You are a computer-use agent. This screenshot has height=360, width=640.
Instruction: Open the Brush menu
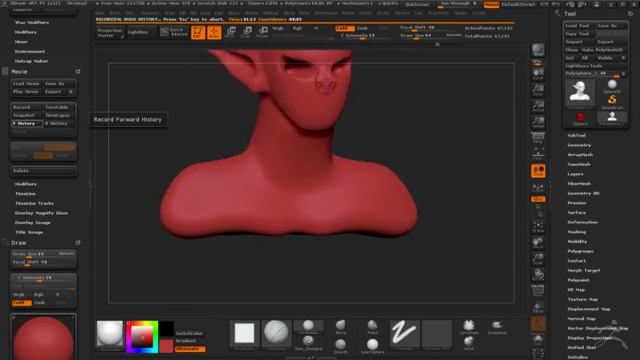[x=115, y=13]
